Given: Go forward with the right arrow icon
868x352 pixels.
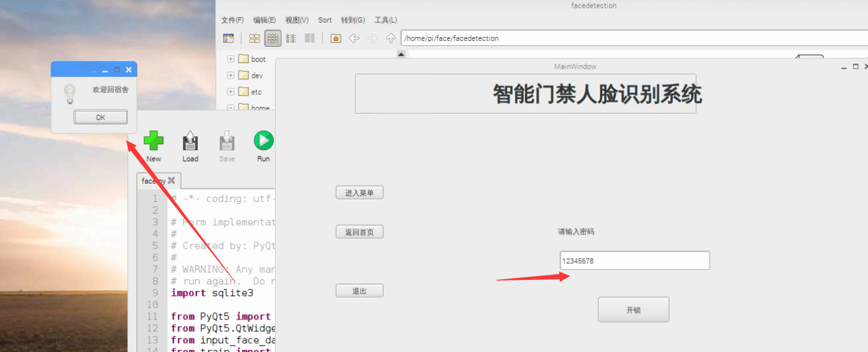Looking at the screenshot, I should coord(373,38).
